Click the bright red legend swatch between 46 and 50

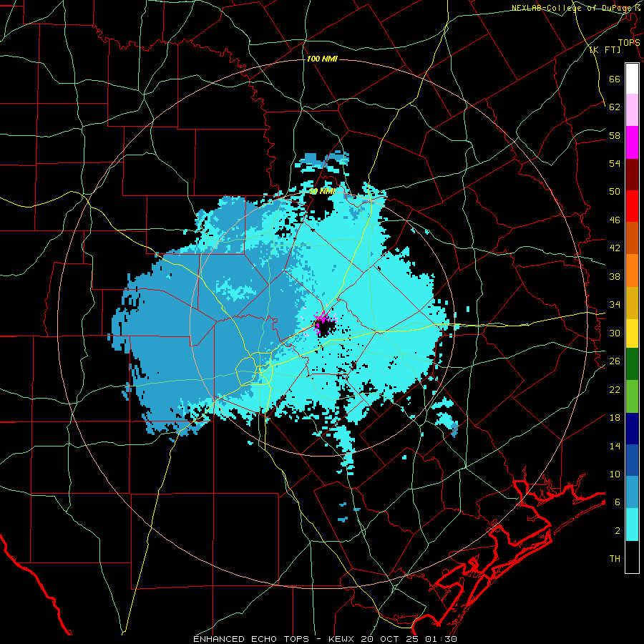[x=632, y=206]
